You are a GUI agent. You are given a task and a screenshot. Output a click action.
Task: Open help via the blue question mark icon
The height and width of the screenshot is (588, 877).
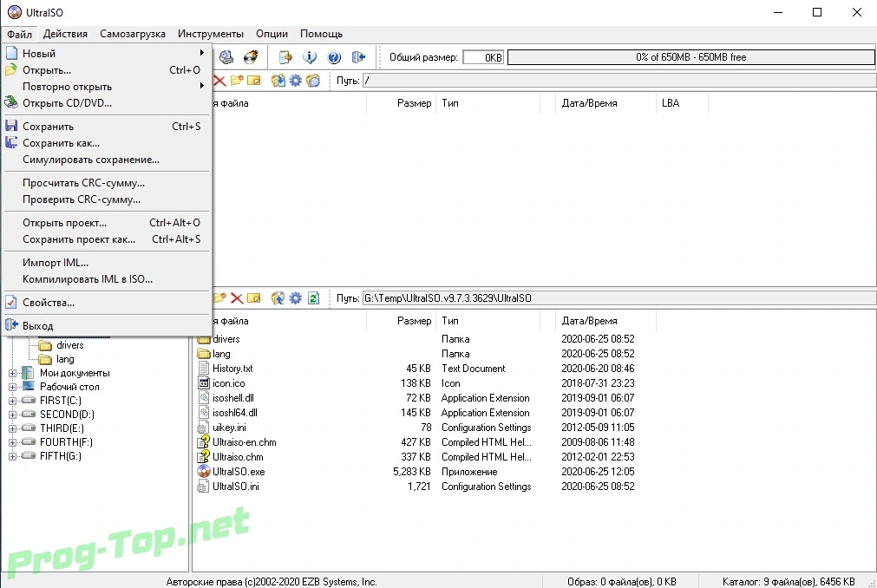point(334,57)
